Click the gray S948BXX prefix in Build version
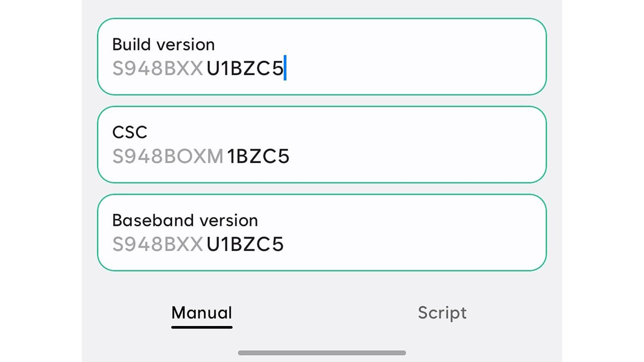 coord(157,69)
